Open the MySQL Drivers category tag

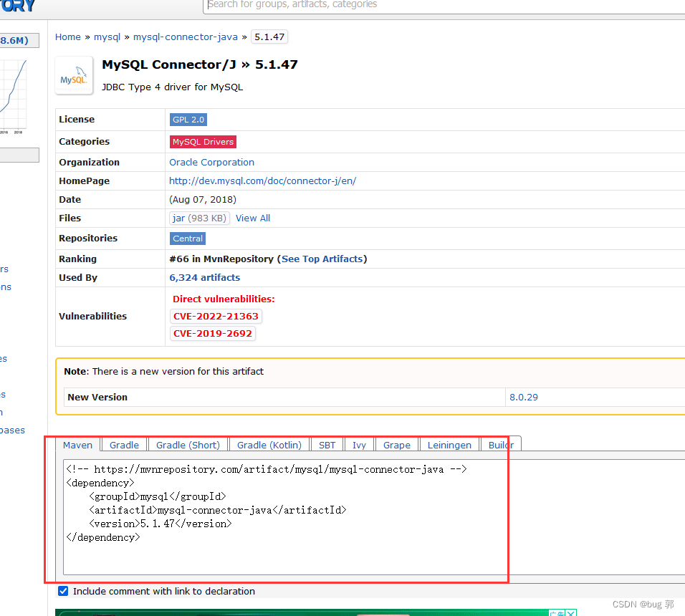click(203, 142)
